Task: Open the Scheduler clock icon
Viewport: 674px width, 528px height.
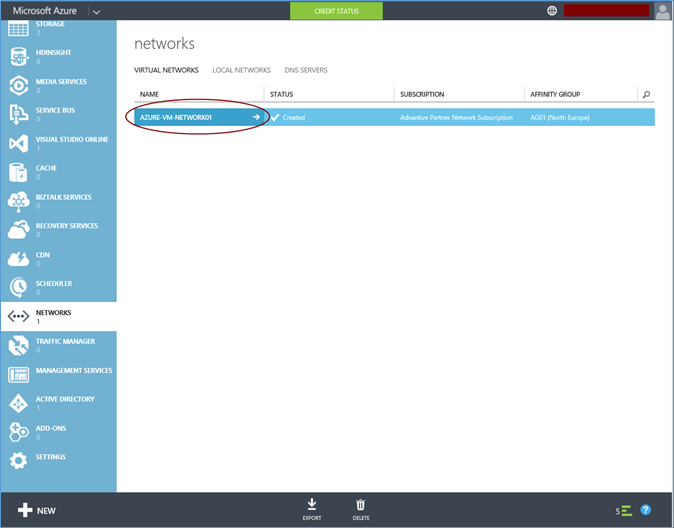Action: pyautogui.click(x=18, y=288)
